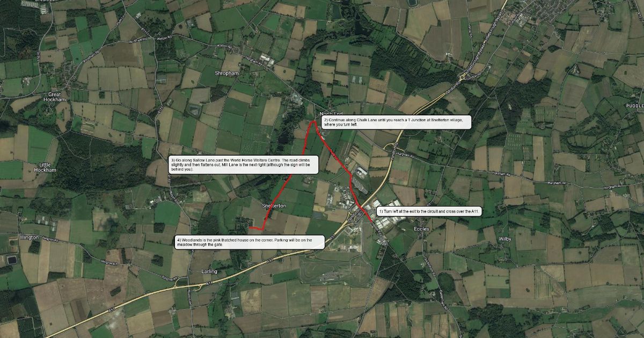Click the Snetterton village label

pos(274,206)
